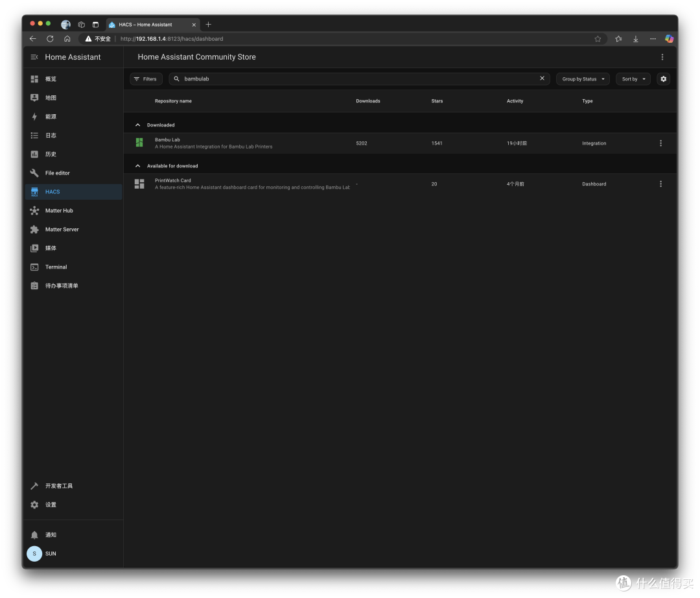The height and width of the screenshot is (598, 700).
Task: Open Terminal from the sidebar
Action: pos(73,267)
